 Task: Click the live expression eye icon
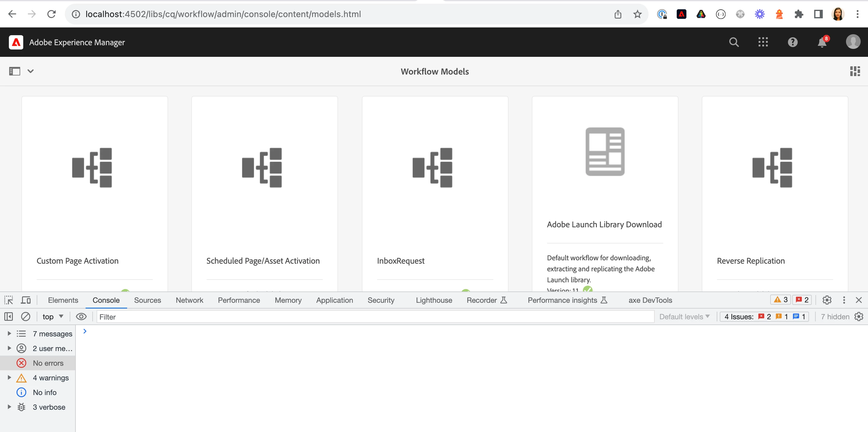tap(81, 317)
